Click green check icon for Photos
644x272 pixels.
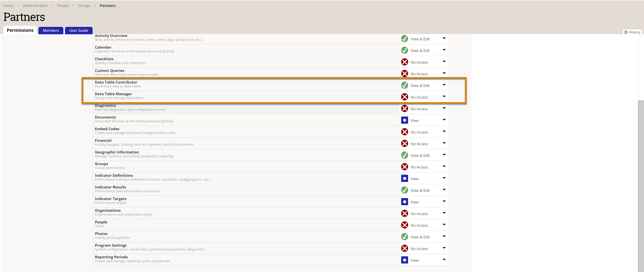(x=404, y=237)
